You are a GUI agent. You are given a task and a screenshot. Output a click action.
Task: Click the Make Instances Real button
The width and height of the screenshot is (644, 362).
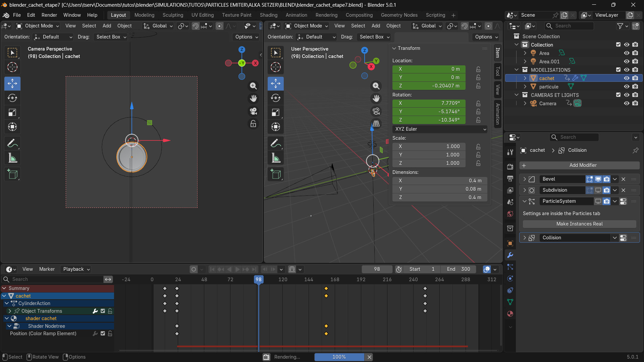coord(579,224)
